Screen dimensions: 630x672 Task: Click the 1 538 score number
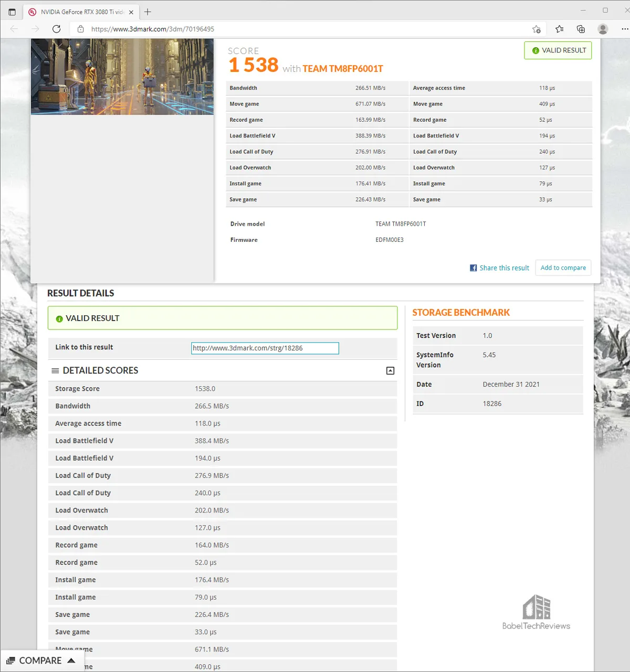coord(254,65)
